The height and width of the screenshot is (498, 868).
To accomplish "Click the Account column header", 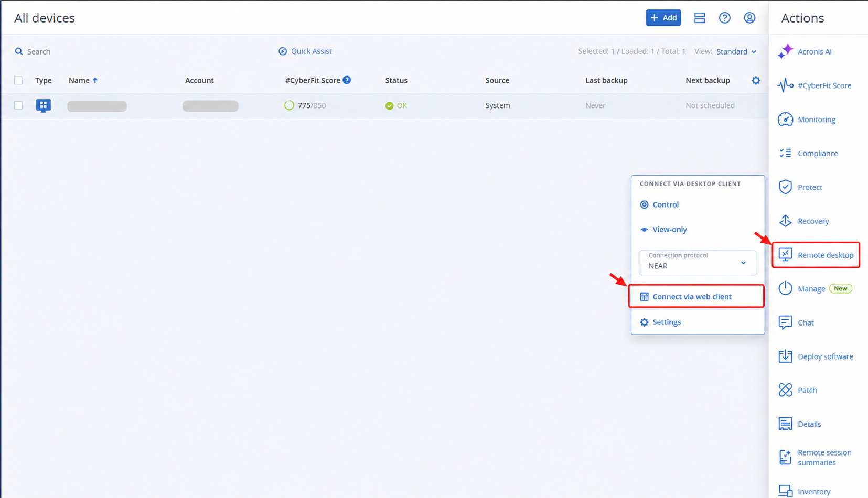I will 199,80.
